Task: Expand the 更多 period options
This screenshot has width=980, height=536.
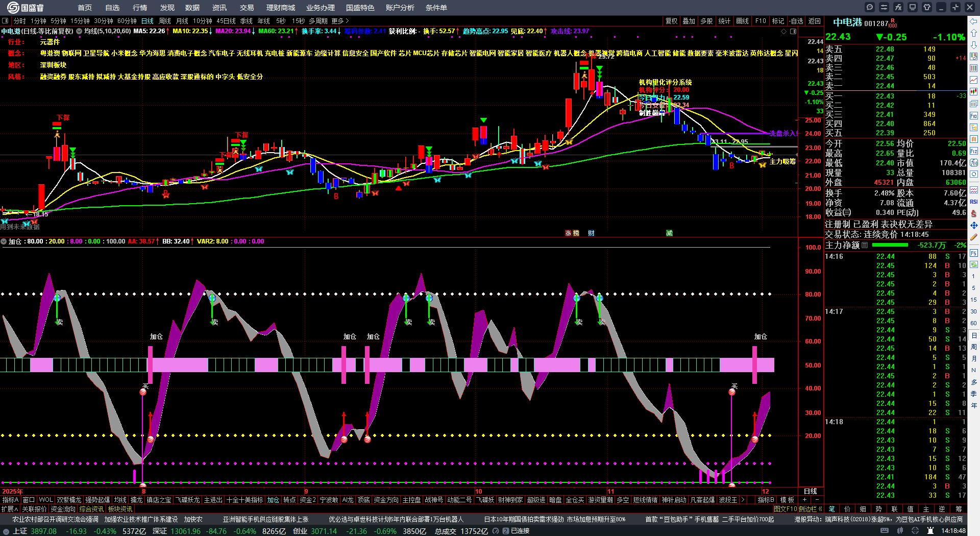Action: (340, 21)
